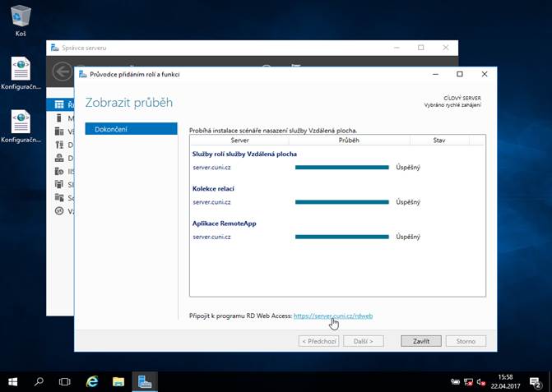Image resolution: width=552 pixels, height=392 pixels.
Task: Click the < Předchozí button
Action: pos(319,341)
